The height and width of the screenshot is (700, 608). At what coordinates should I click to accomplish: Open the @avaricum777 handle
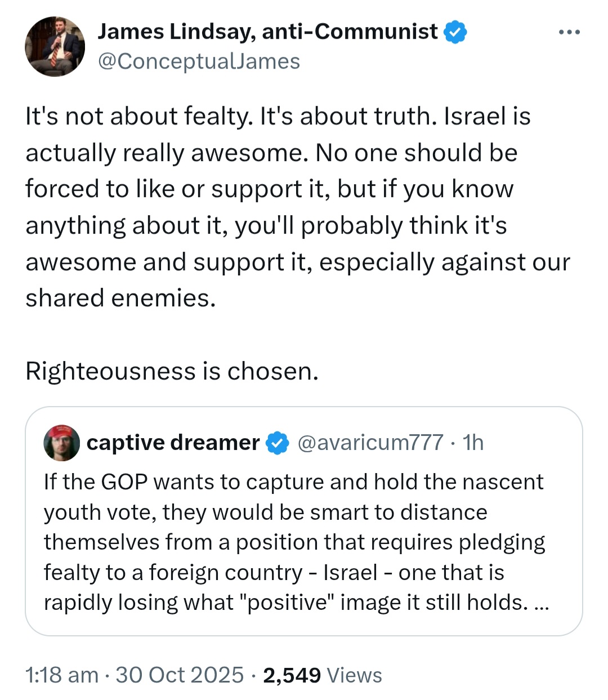(x=370, y=443)
